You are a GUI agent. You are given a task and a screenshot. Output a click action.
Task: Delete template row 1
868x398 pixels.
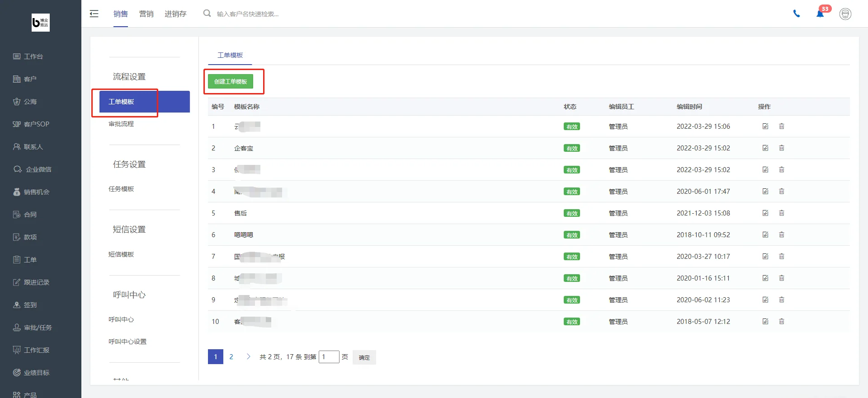click(x=782, y=126)
